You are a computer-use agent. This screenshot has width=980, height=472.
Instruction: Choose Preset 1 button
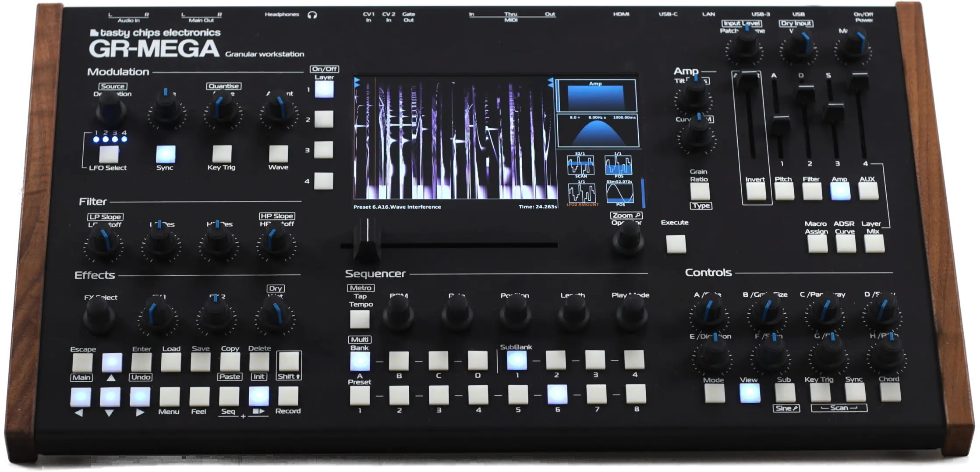tap(360, 396)
